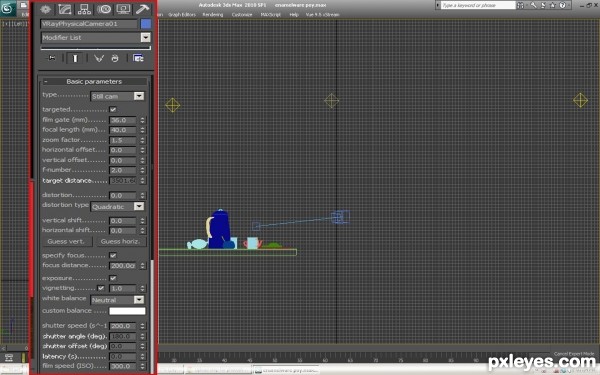Open Communication Center satellite icon

click(543, 5)
